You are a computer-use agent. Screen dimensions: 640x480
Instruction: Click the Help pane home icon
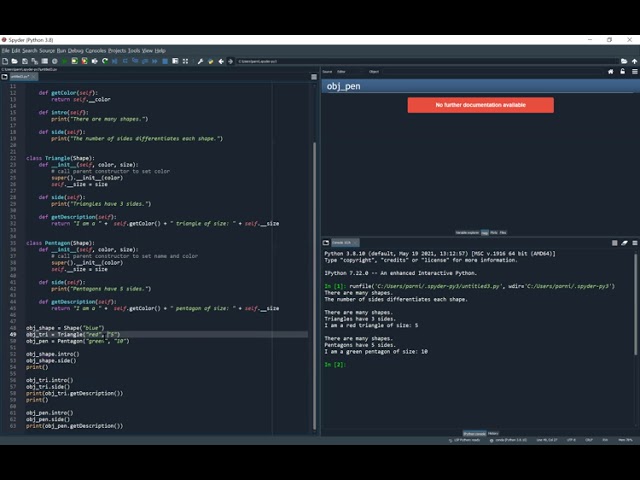(611, 71)
